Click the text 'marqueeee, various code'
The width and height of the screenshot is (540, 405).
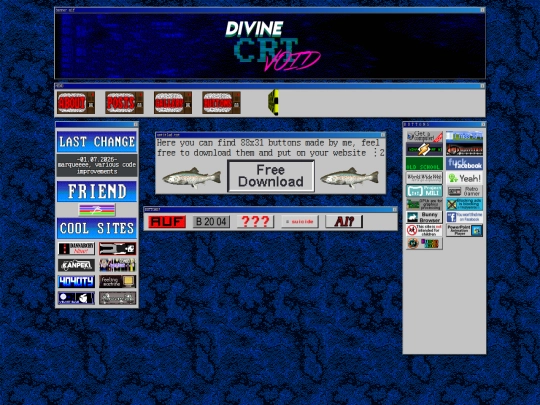(x=97, y=165)
